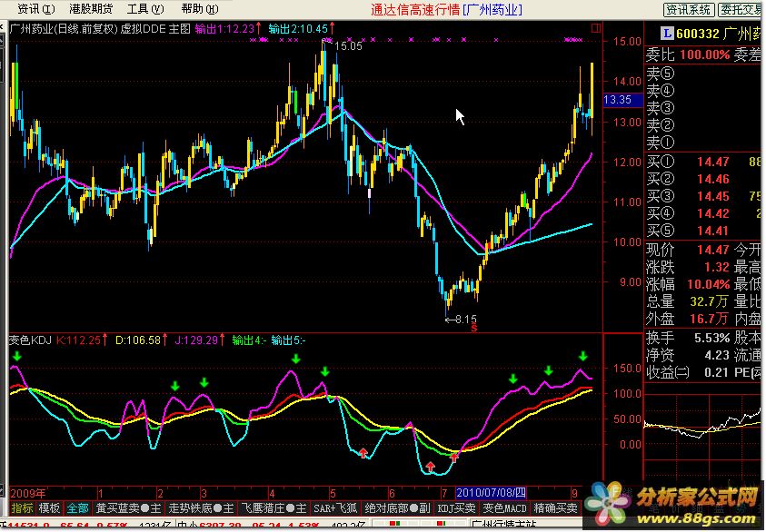766x532 pixels.
Task: Click the 总量 32.7万 value
Action: pos(710,301)
